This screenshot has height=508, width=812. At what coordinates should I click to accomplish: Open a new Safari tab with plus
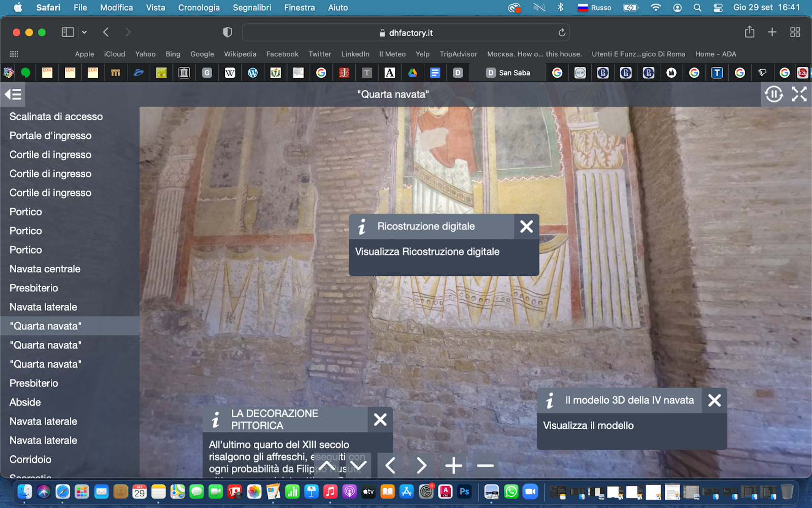coord(772,33)
